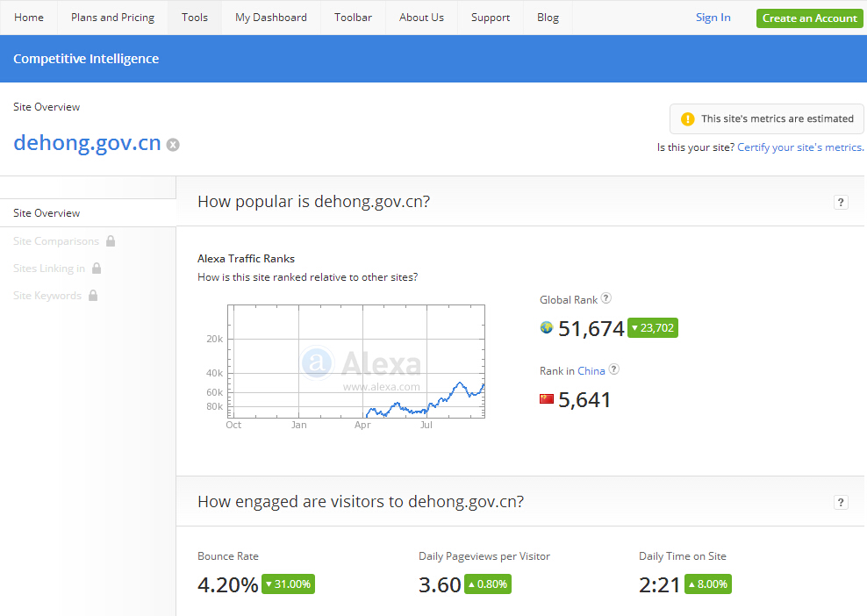This screenshot has width=867, height=616.
Task: Open the Toolbar page
Action: pos(353,18)
